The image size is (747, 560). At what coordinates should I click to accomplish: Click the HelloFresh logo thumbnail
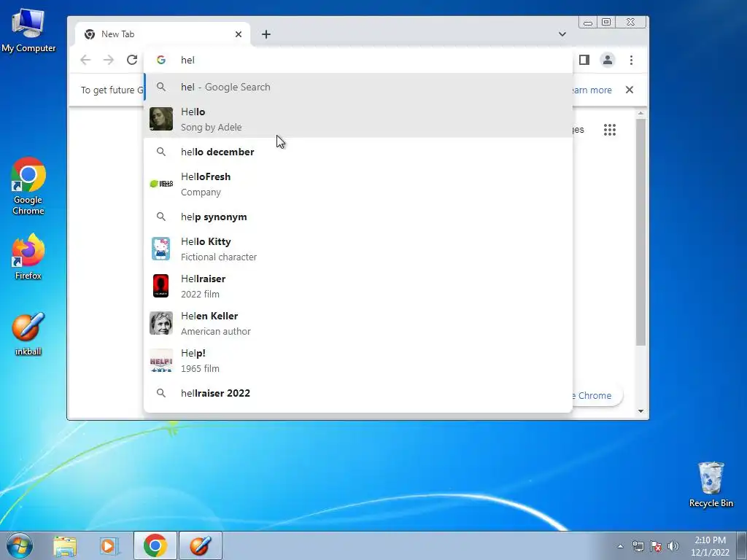161,184
